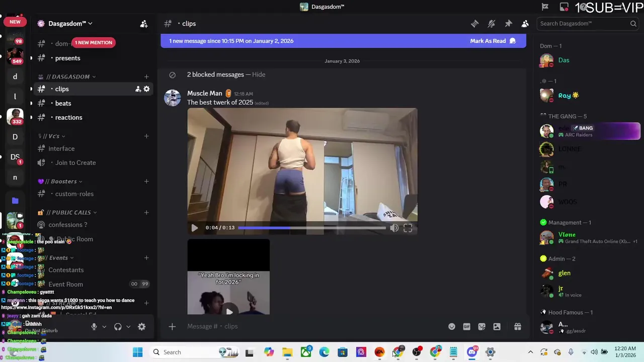Collapse the // DASGASDOM category
Screen dimensions: 644x362
pos(67,76)
